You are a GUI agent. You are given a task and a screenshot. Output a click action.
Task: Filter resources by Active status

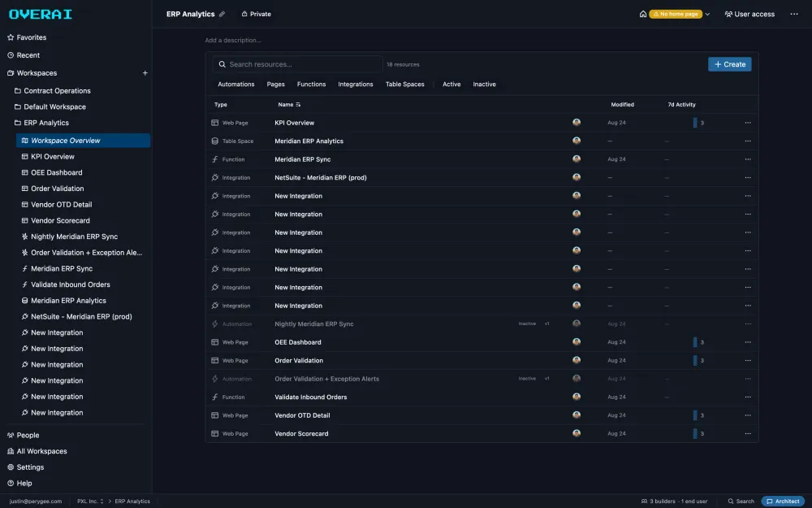451,84
